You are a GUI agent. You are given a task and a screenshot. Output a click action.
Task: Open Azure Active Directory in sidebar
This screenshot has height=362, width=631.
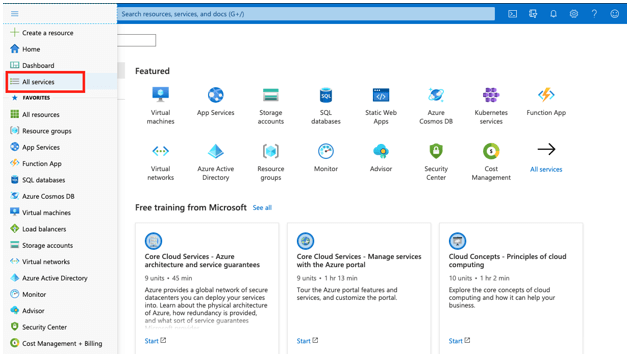[x=49, y=278]
